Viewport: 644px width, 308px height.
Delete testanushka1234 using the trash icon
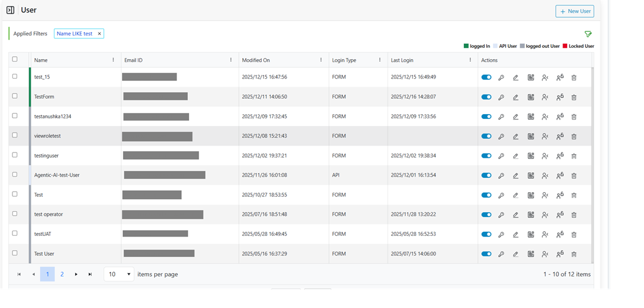coord(574,117)
